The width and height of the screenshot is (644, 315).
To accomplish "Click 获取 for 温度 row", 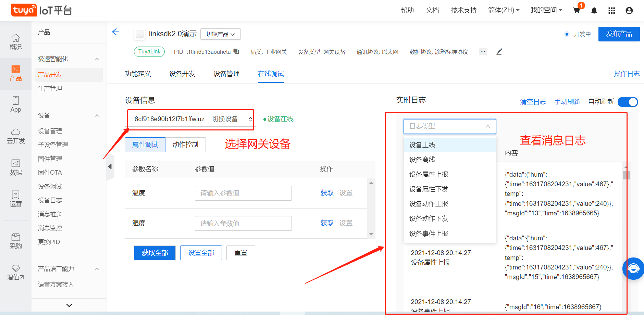I will pyautogui.click(x=327, y=193).
